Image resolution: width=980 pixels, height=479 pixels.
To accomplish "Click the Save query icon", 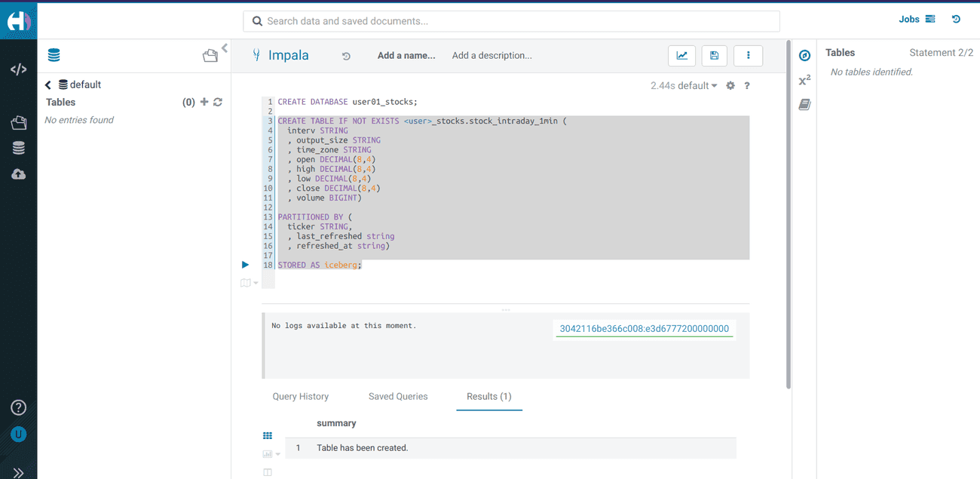I will click(715, 56).
